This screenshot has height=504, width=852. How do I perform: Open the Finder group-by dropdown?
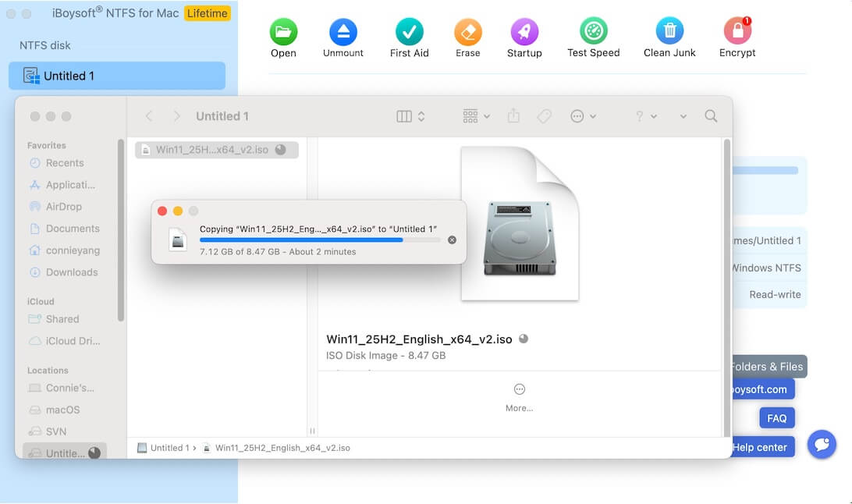coord(476,116)
